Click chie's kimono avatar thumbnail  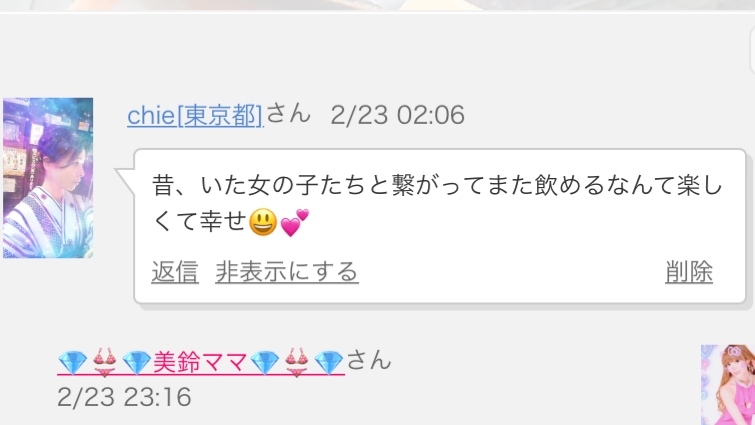pos(48,178)
